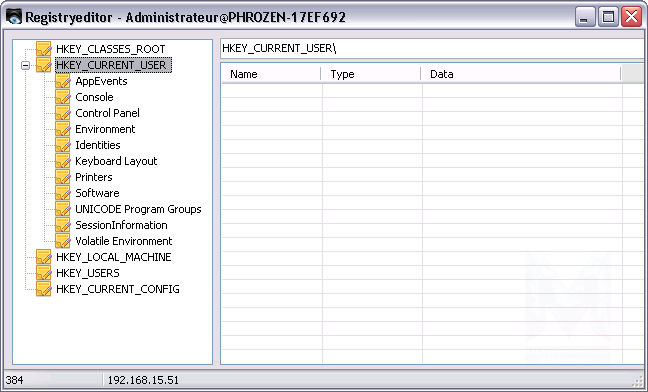Click the Identities key icon
The width and height of the screenshot is (648, 392).
click(63, 145)
